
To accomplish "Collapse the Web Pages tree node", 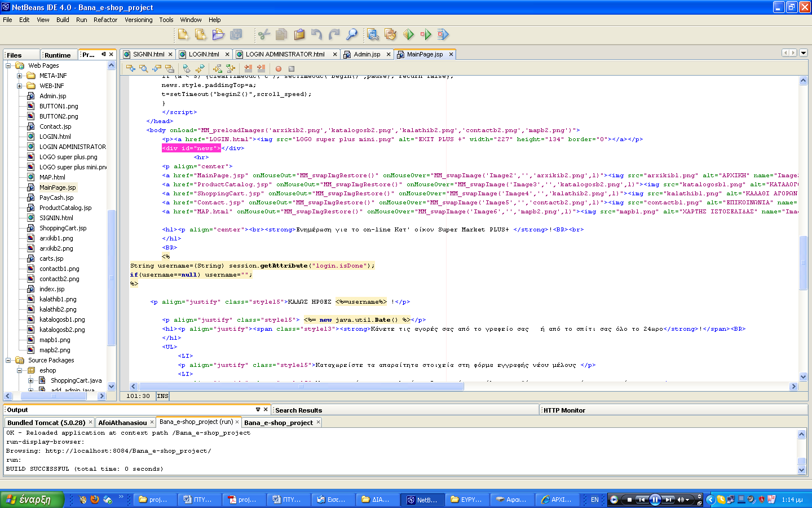I will tap(8, 65).
